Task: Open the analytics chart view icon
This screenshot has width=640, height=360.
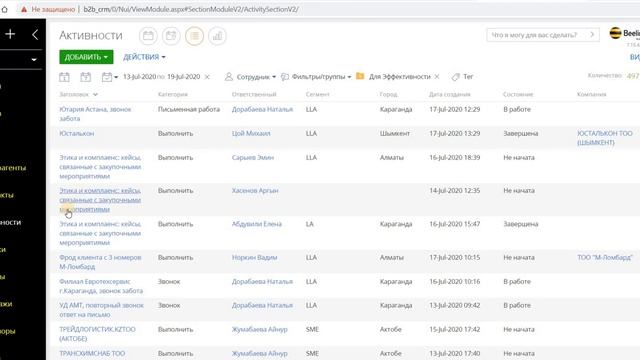Action: tap(217, 36)
